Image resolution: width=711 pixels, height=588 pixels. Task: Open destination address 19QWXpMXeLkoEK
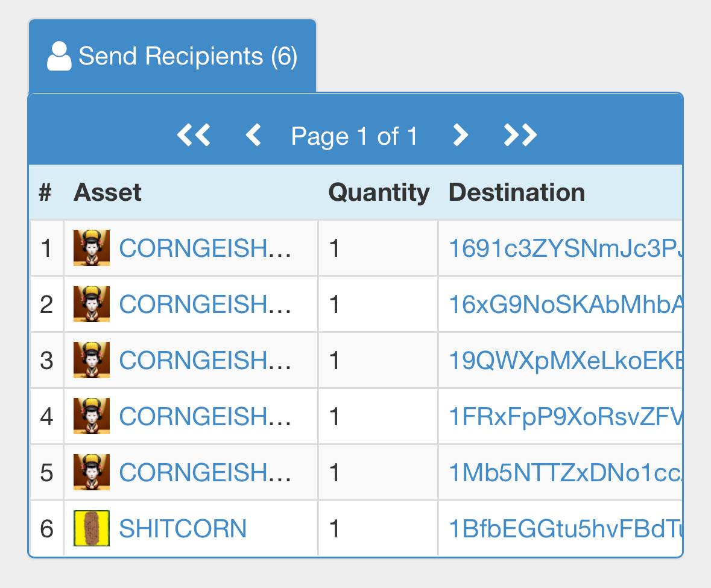pos(566,361)
